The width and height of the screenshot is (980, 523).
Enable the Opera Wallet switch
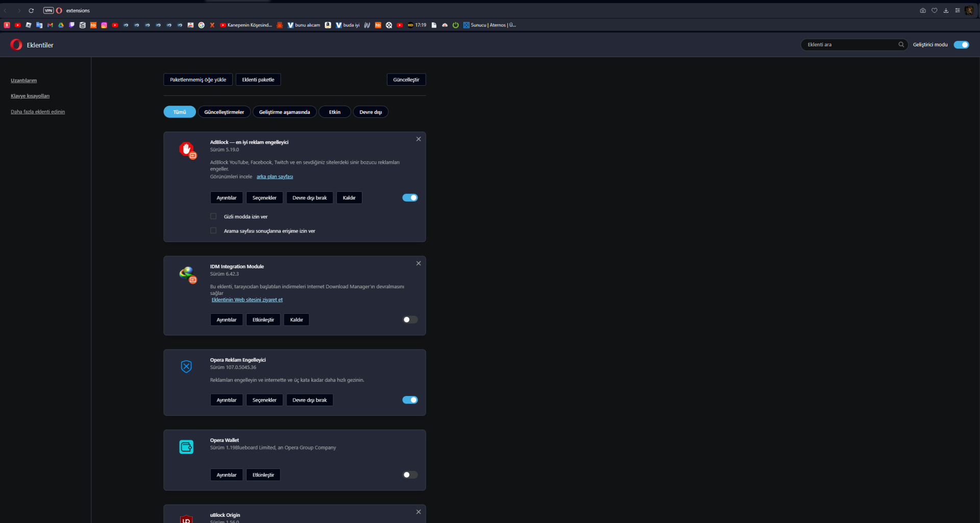(410, 475)
